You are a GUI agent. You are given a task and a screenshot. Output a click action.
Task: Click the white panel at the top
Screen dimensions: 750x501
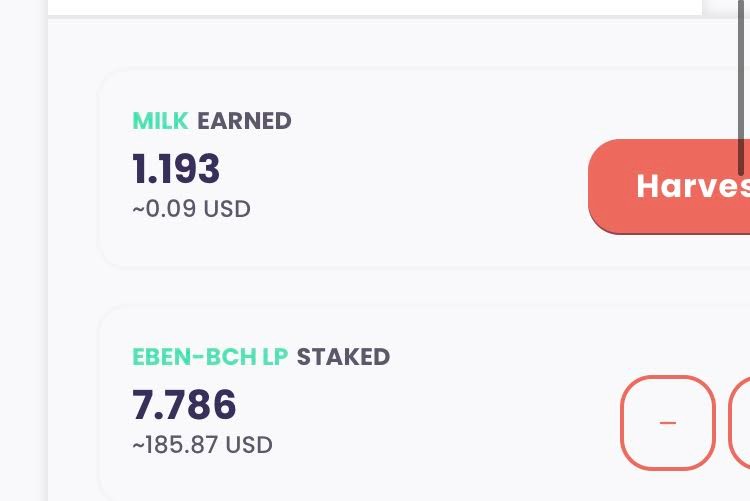pos(375,7)
